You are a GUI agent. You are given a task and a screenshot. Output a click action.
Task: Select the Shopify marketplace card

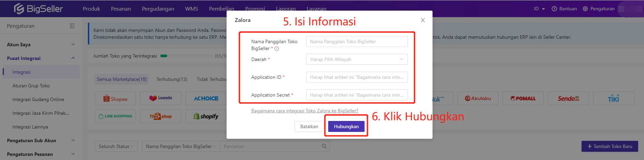206,116
